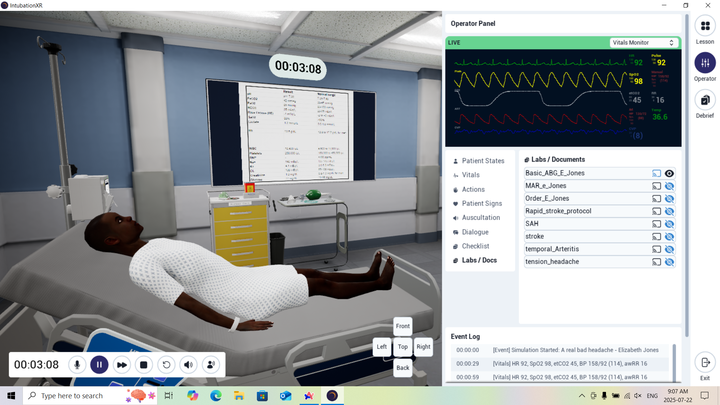
Task: Select Labs / Docs section
Action: coord(474,260)
